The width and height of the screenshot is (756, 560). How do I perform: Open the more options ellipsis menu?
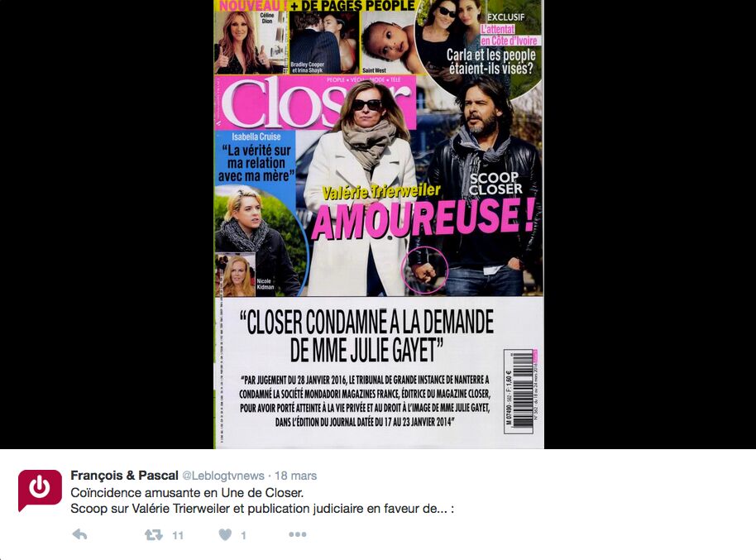[298, 534]
